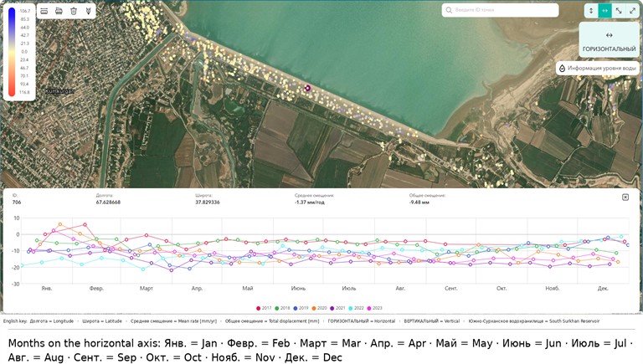Click the Сент. month label on axis
This screenshot has width=643, height=364.
(x=450, y=288)
